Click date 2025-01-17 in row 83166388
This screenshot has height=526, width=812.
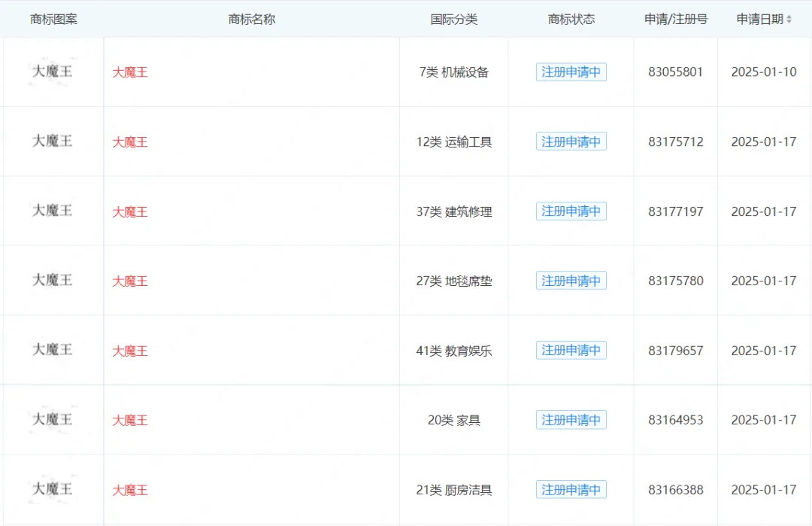pyautogui.click(x=764, y=490)
